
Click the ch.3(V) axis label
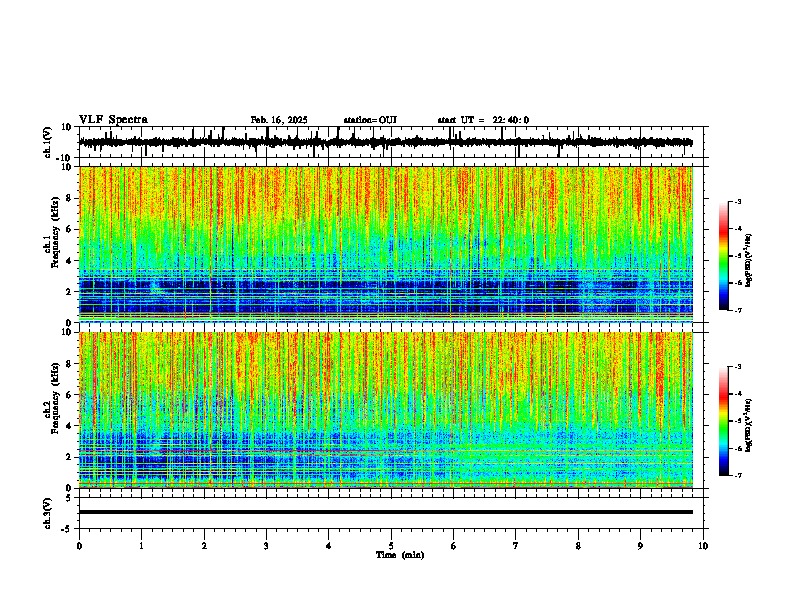(48, 514)
